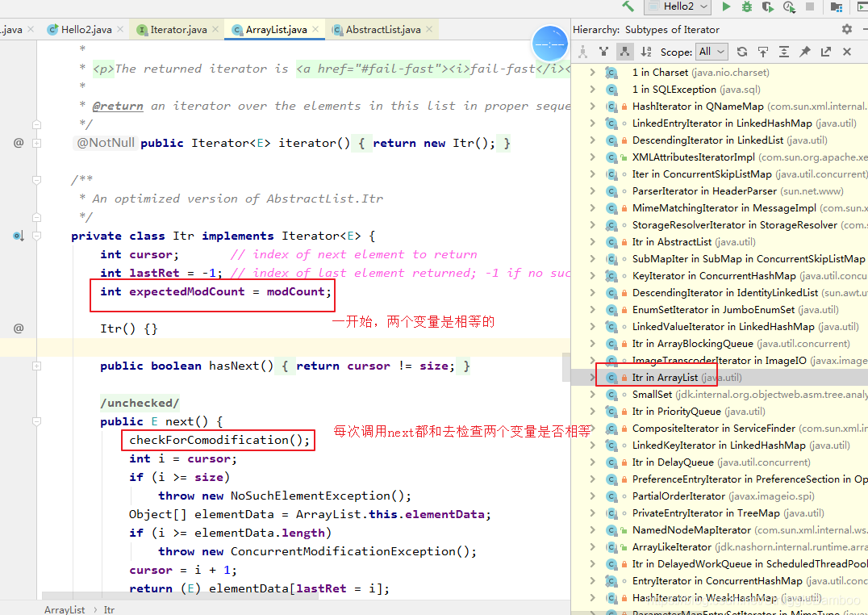Select NamedNodeMapIterator hierarchy row
The image size is (868, 615).
[720, 530]
